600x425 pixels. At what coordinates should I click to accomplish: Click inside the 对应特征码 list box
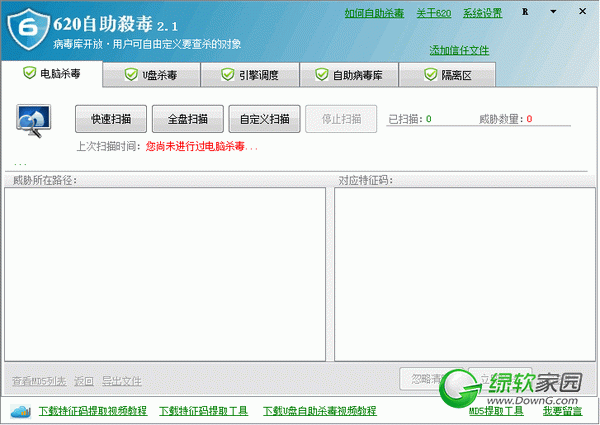pyautogui.click(x=465, y=274)
